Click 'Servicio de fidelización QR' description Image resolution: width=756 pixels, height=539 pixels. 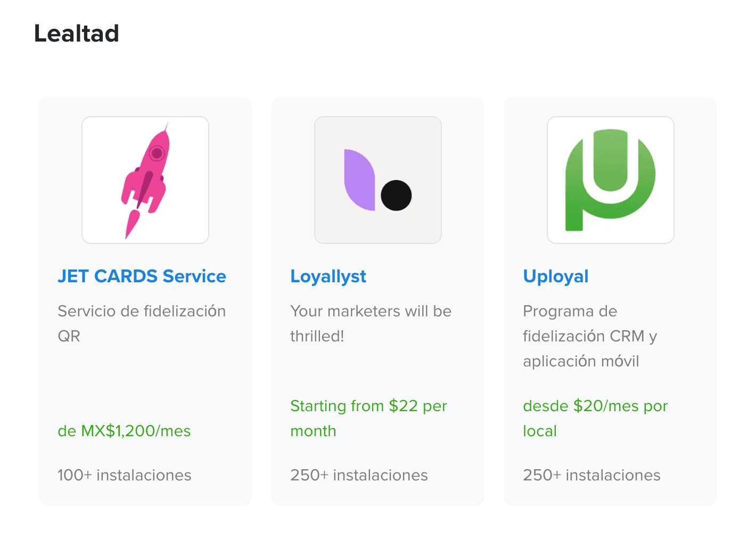click(142, 323)
